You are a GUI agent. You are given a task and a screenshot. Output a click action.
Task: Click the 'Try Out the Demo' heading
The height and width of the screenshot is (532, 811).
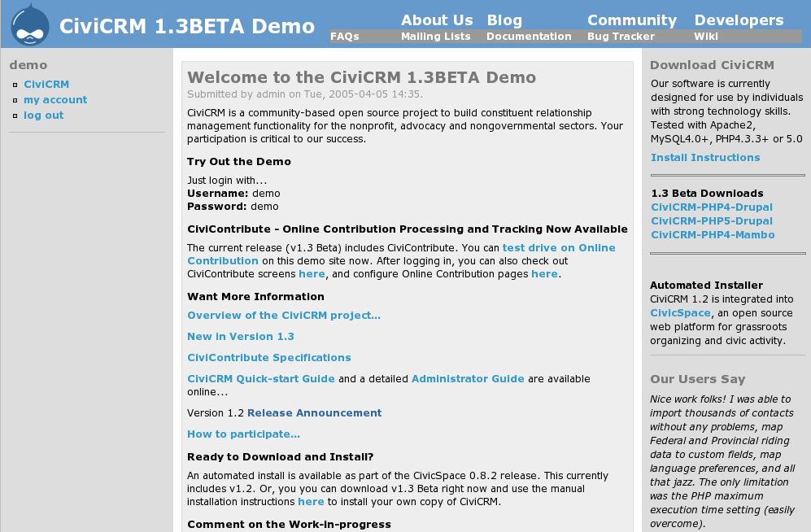point(239,162)
